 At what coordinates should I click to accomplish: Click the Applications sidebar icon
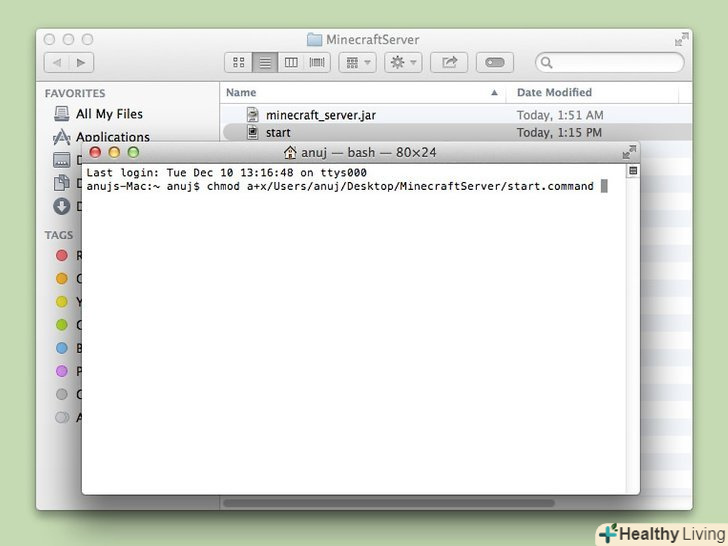62,136
